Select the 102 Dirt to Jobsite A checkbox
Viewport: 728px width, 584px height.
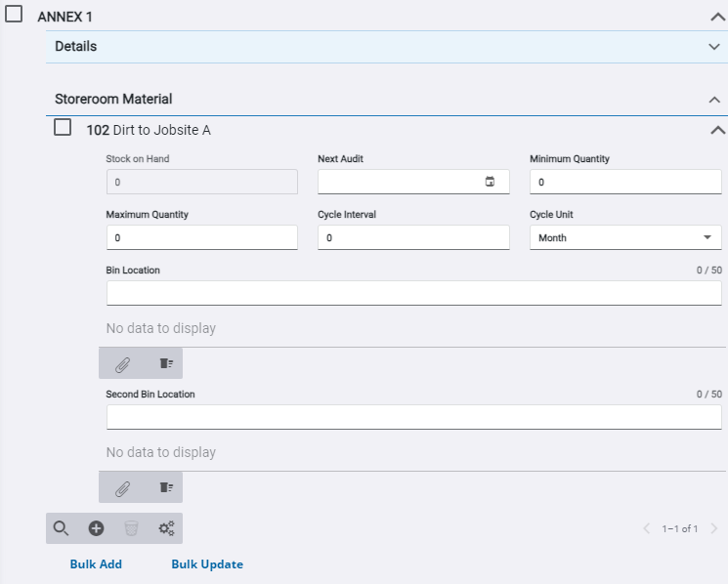click(x=63, y=127)
